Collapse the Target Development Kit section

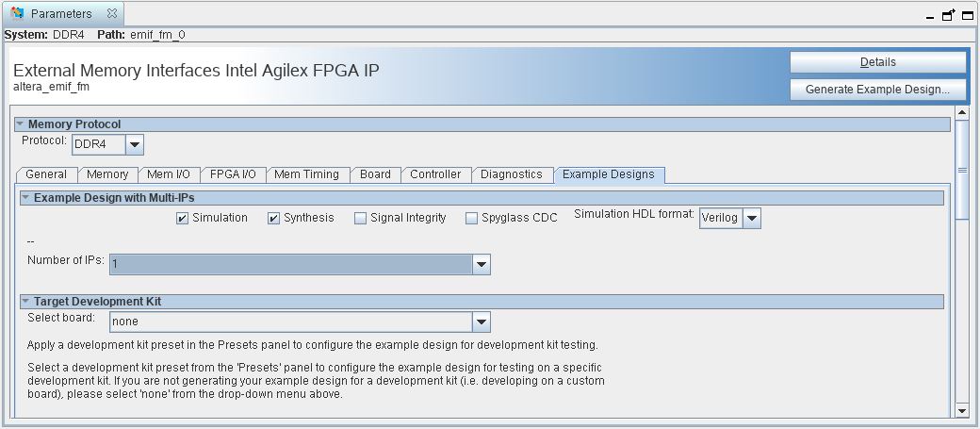coord(25,302)
